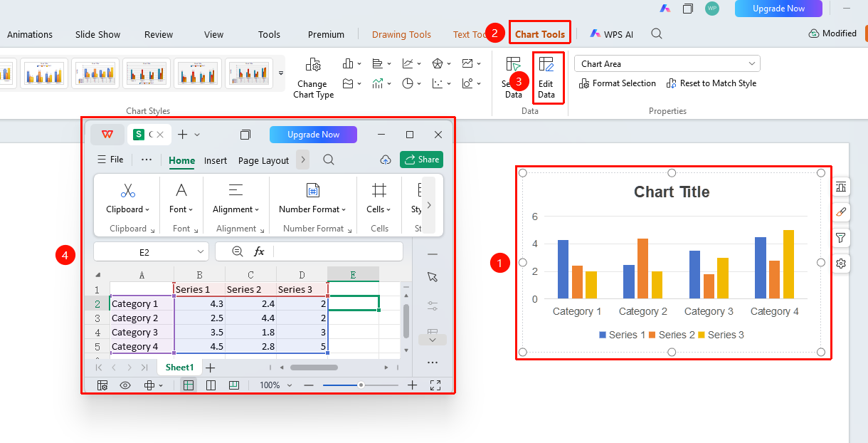Open the Chart Styles brush beside chart
The height and width of the screenshot is (443, 868).
841,212
